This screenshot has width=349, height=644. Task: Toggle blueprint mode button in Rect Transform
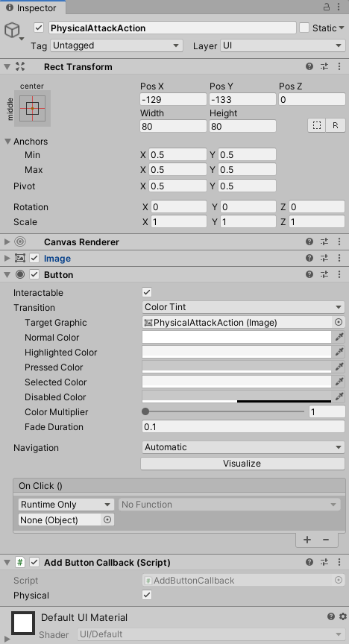[x=316, y=126]
